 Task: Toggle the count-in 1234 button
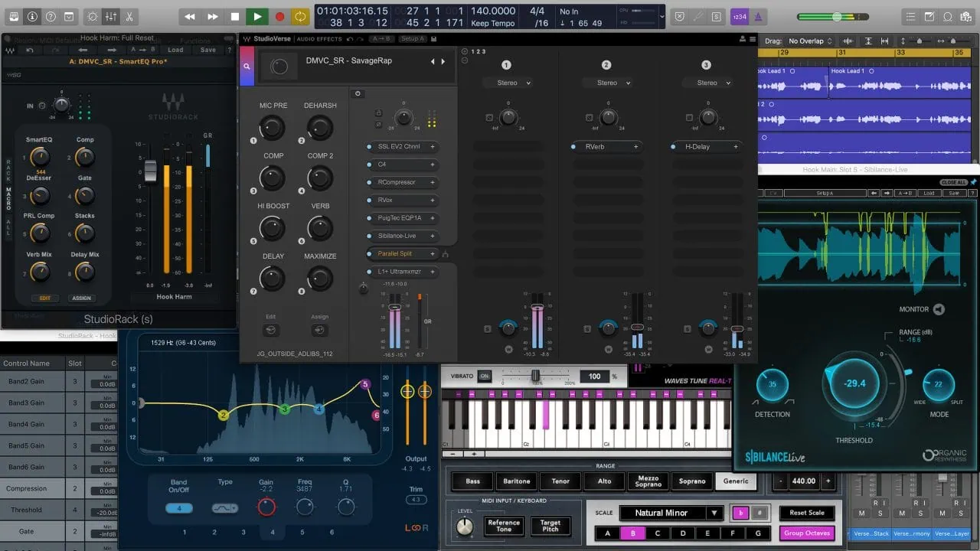[740, 16]
